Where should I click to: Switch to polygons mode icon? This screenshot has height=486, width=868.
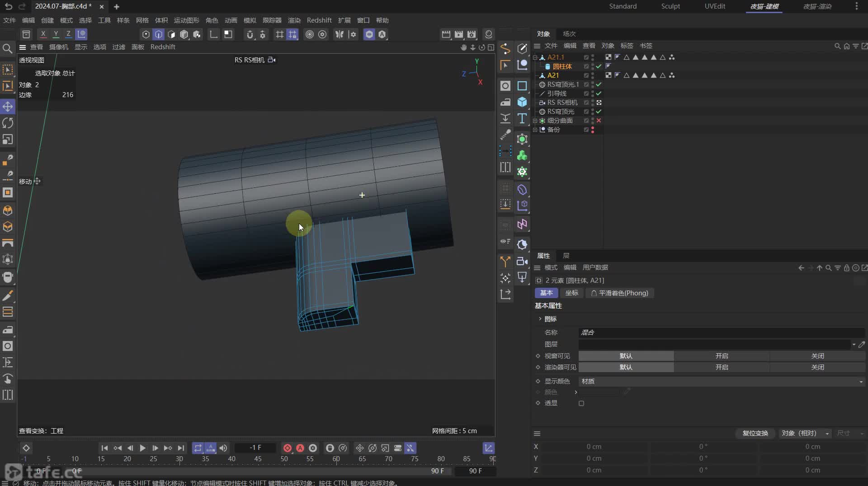pyautogui.click(x=171, y=34)
